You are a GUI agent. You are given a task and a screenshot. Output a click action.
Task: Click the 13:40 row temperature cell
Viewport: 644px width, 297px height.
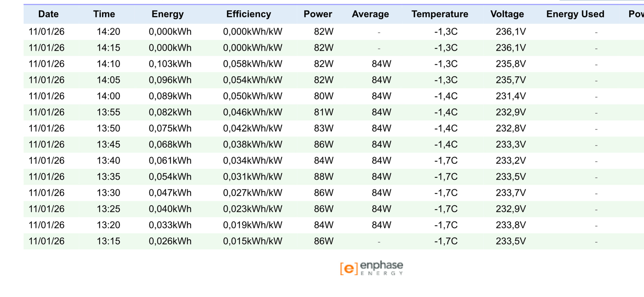pos(446,161)
